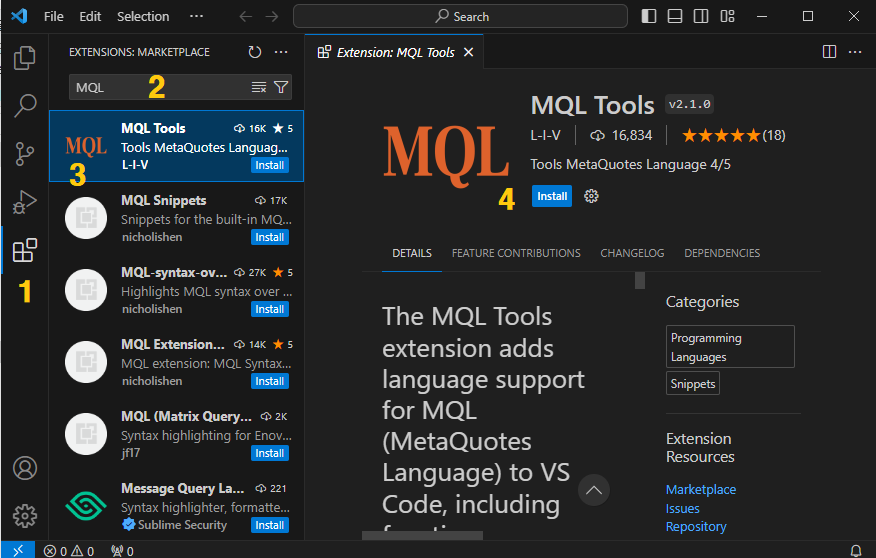Select MQL Snippets extension entry
The width and height of the screenshot is (876, 558).
click(177, 218)
